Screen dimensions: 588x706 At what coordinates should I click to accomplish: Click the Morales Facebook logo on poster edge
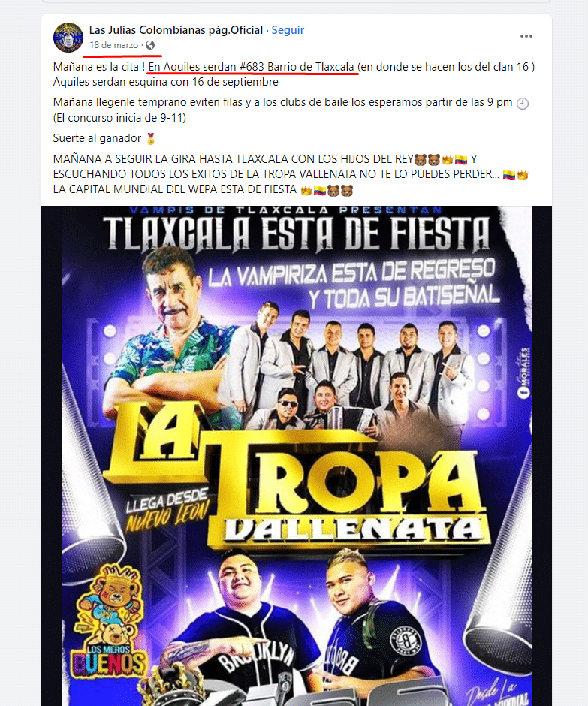524,373
